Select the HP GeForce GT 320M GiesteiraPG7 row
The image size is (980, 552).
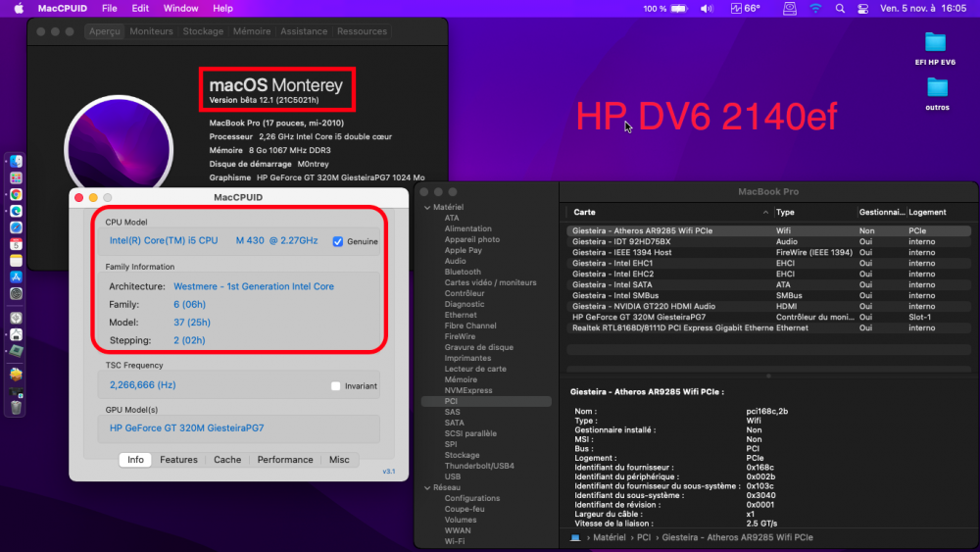768,317
